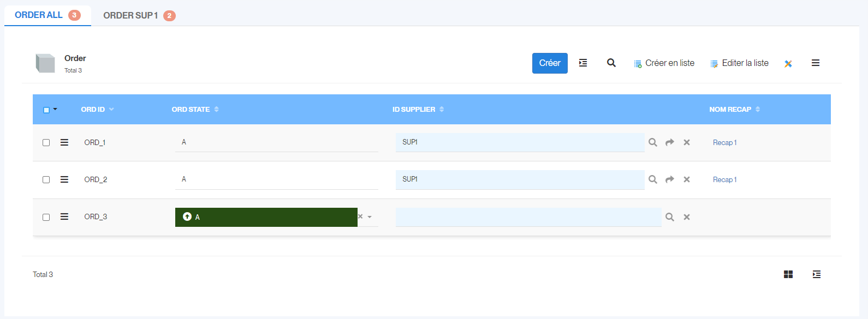Image resolution: width=868 pixels, height=319 pixels.
Task: Clear supplier field in ORD_3 row
Action: [687, 217]
